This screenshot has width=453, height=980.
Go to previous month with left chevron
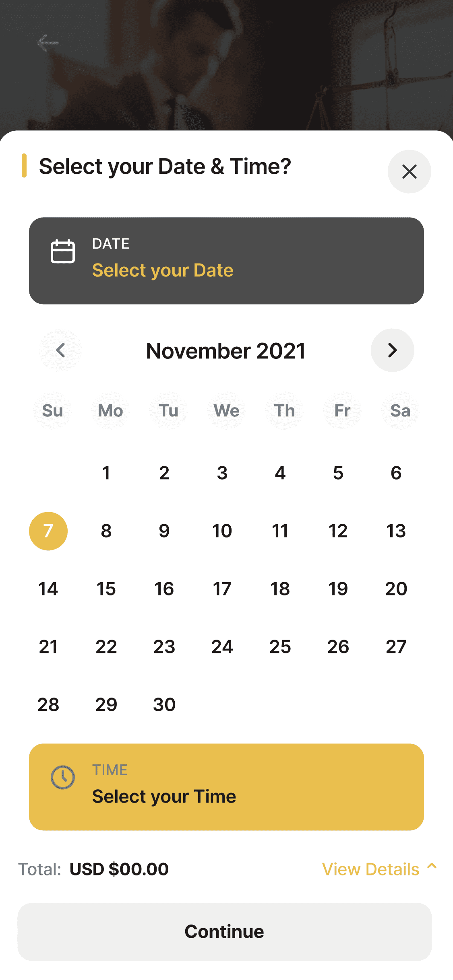pyautogui.click(x=60, y=350)
